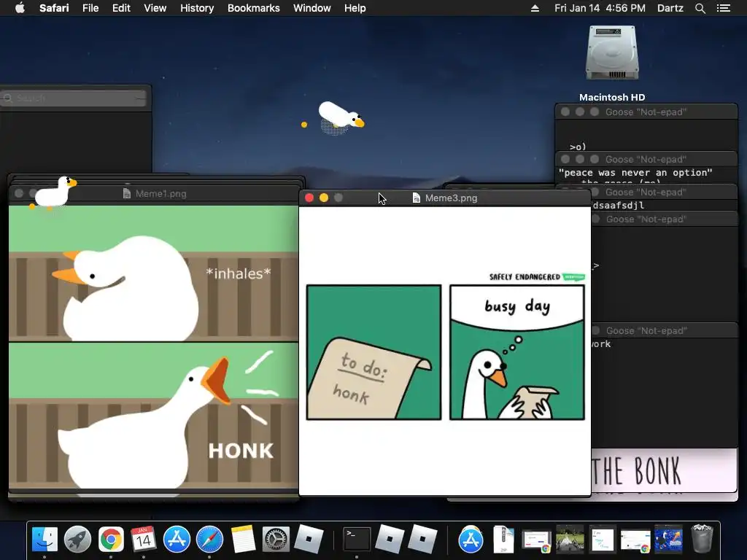Open the Notification Center list icon

(x=723, y=8)
